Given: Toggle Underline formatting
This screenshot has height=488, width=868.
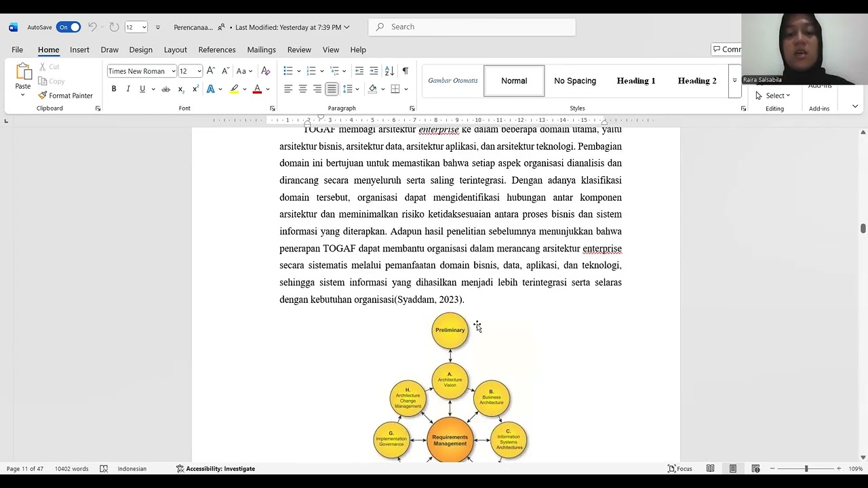Looking at the screenshot, I should tap(142, 89).
